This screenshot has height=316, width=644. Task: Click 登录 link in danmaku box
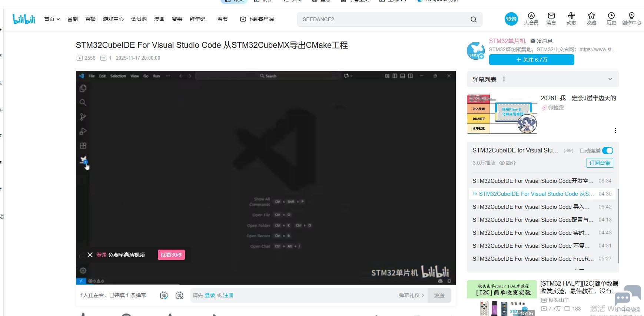(210, 295)
